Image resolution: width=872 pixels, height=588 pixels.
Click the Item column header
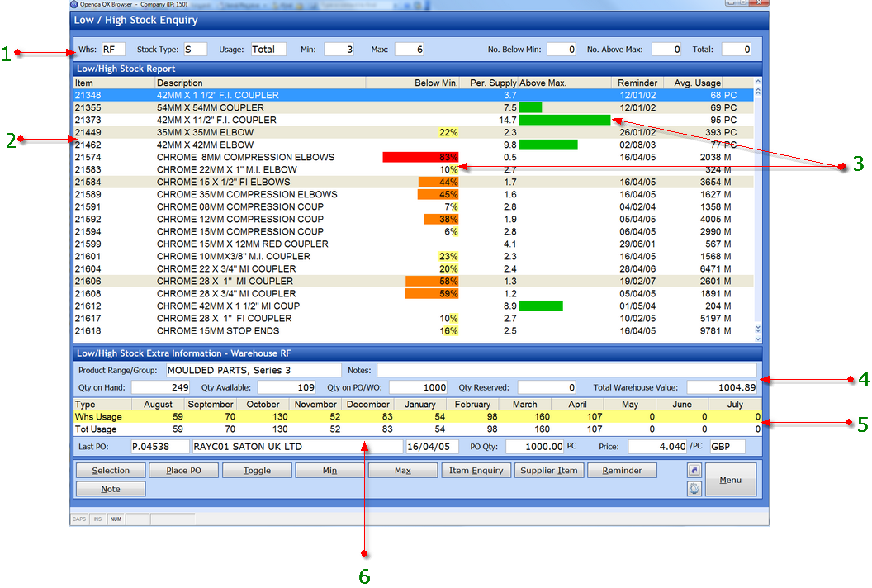[x=115, y=83]
